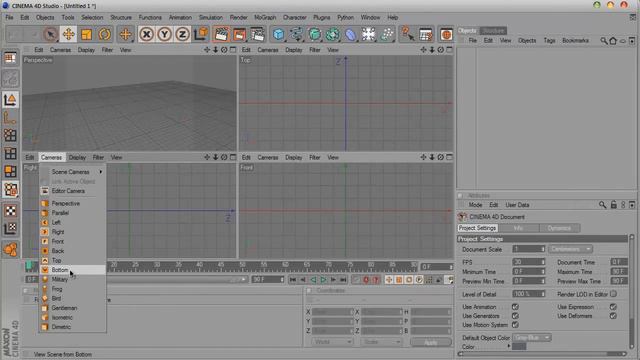Open the Character menu
This screenshot has width=640, height=360.
point(295,18)
